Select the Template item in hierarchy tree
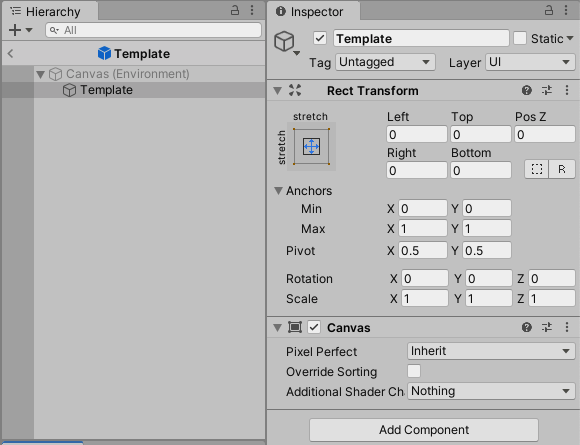580x445 pixels. 106,90
